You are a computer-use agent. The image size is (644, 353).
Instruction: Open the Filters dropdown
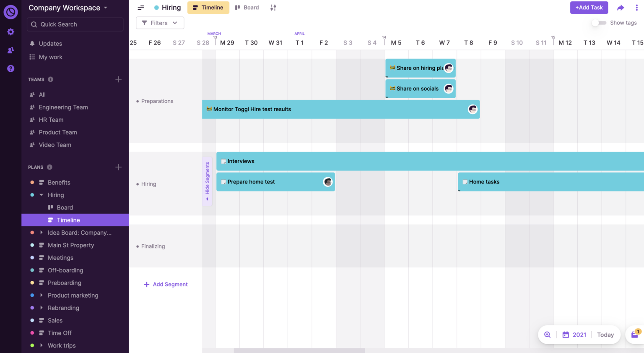160,23
